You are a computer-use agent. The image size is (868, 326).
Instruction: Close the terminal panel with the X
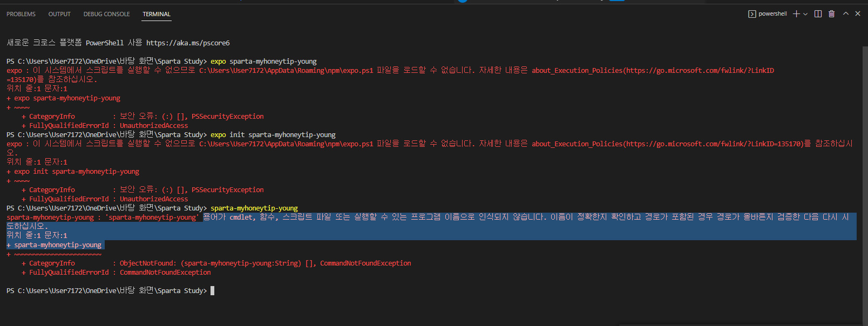point(858,14)
